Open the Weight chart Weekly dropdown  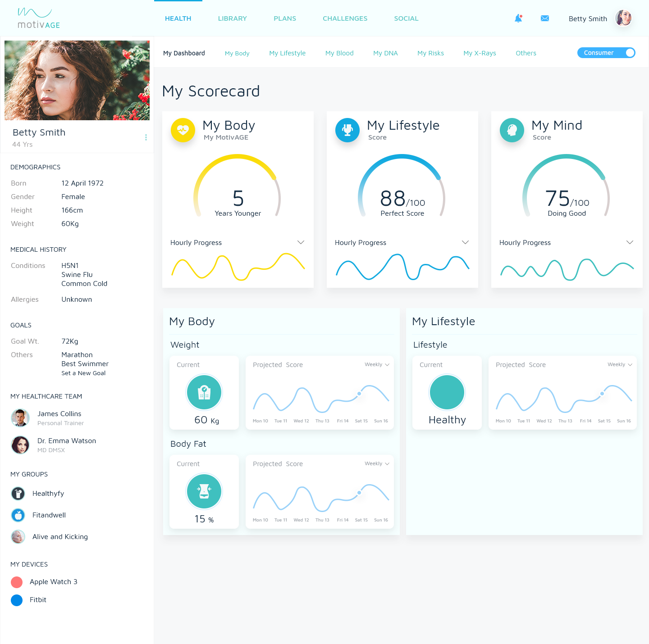(x=377, y=364)
